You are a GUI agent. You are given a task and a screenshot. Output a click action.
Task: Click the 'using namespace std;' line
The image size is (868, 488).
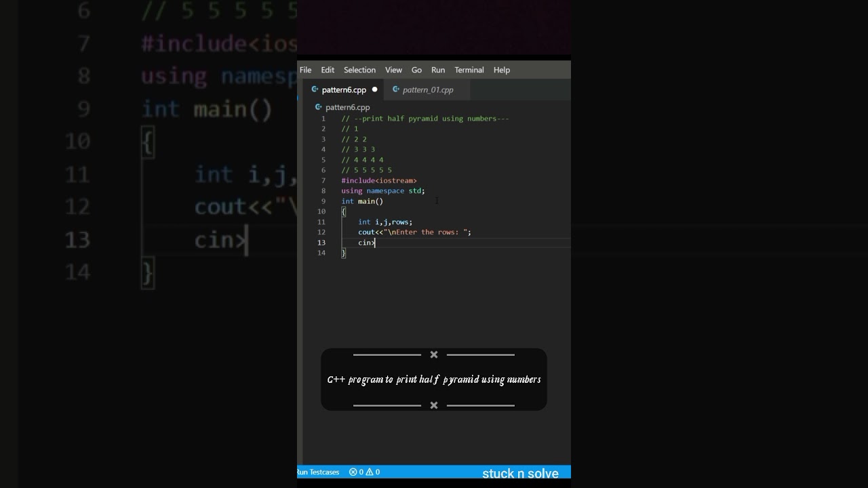[x=383, y=190]
